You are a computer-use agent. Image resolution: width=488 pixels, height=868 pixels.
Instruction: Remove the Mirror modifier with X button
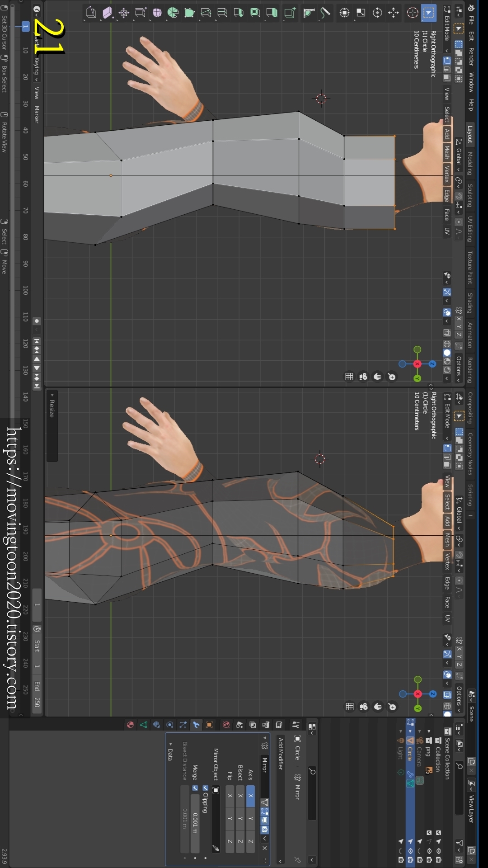point(265,848)
